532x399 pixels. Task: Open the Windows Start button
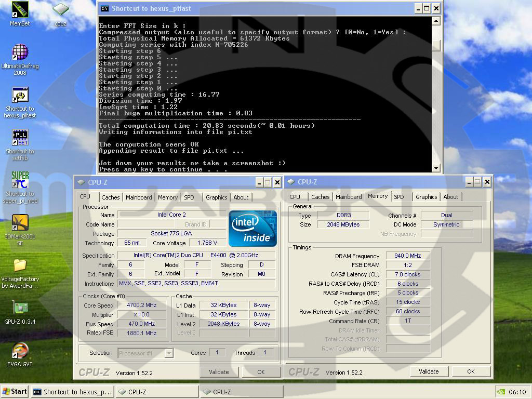(14, 392)
